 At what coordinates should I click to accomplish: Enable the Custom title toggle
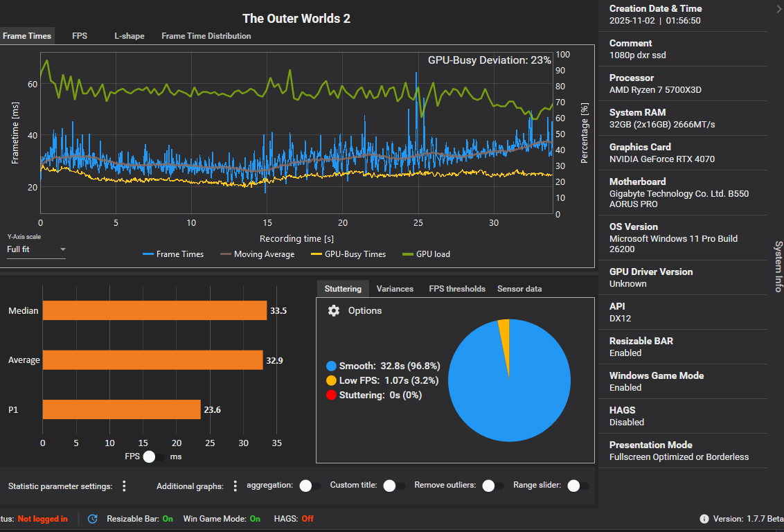tap(394, 486)
